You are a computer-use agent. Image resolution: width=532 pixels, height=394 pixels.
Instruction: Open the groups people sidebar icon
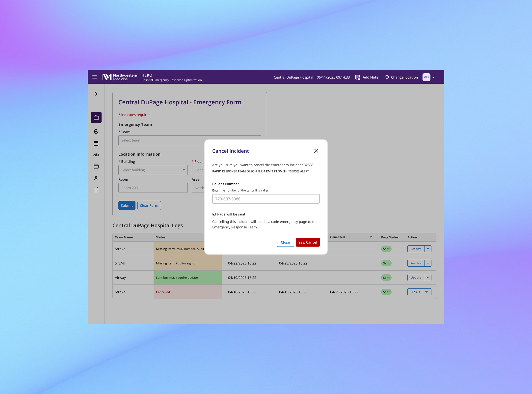pyautogui.click(x=96, y=155)
